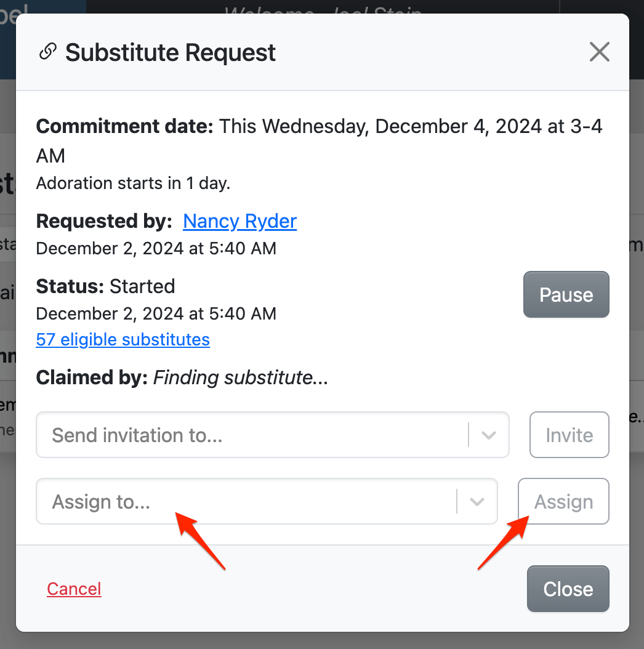
Task: Pause the substitute request
Action: point(566,295)
